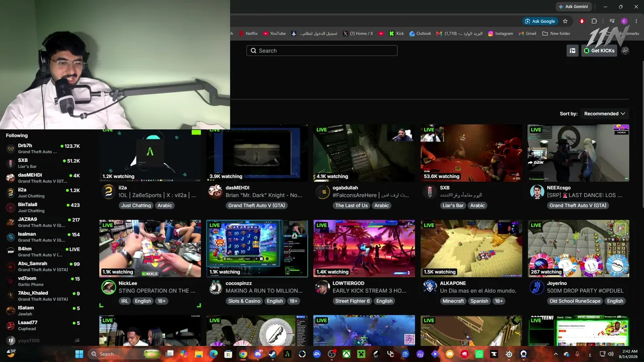Open cocospinzz slots stream thumbnail
644x362 pixels.
(x=257, y=248)
